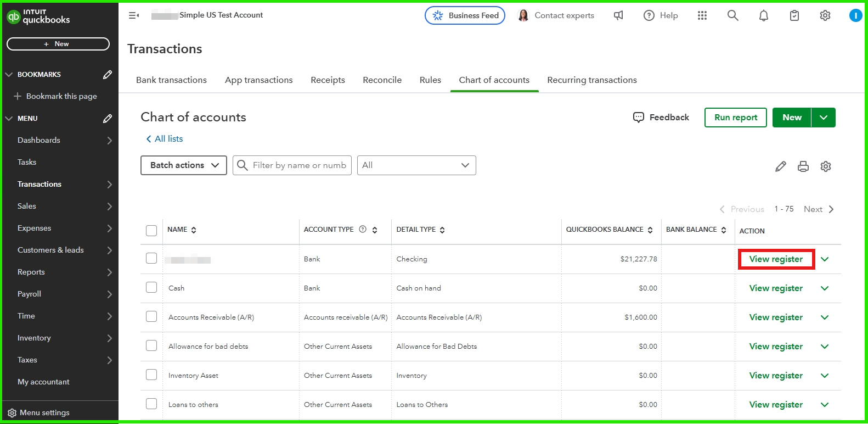
Task: Check the Inventory Asset row box
Action: (151, 375)
